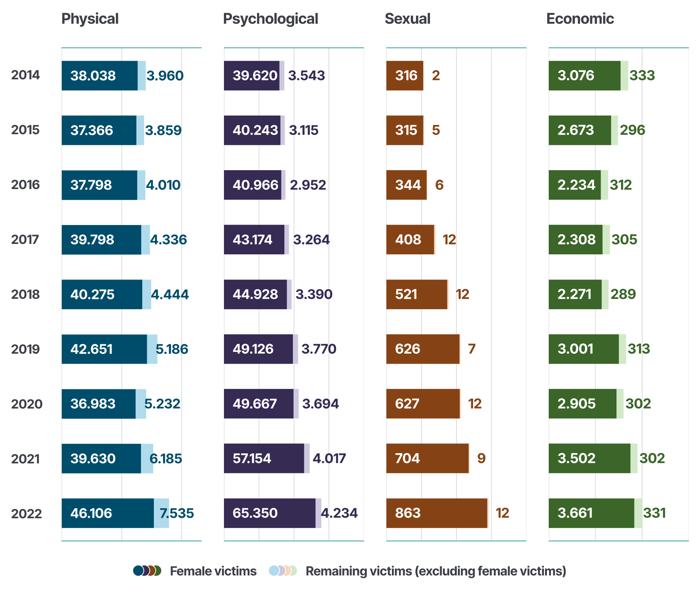This screenshot has width=700, height=595.
Task: Click the 2022 Sexual bar showing 863
Action: (x=436, y=513)
